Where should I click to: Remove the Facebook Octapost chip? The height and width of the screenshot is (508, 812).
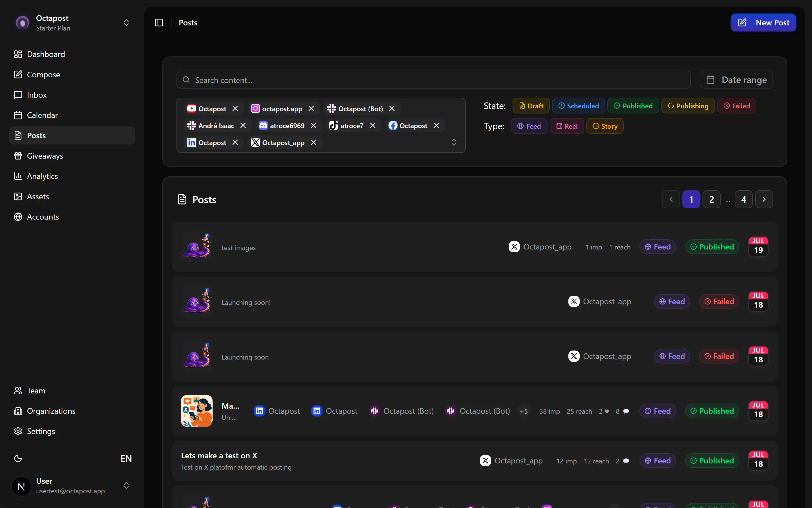(436, 125)
